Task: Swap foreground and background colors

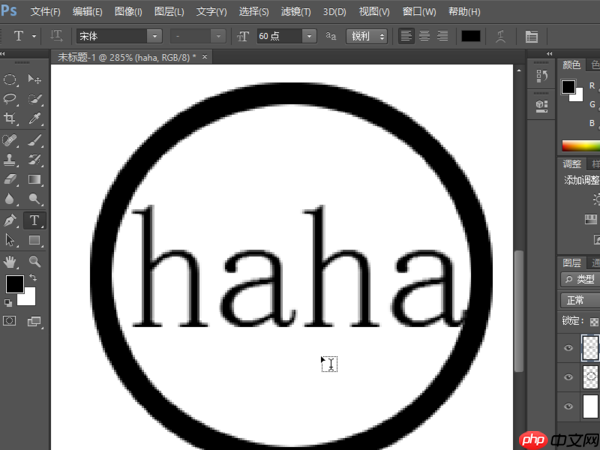Action: tap(33, 277)
